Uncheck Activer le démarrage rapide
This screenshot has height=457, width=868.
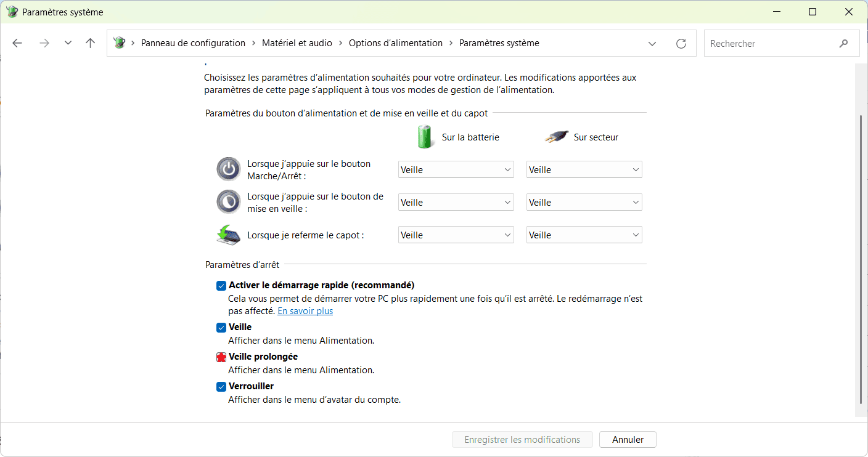tap(221, 286)
